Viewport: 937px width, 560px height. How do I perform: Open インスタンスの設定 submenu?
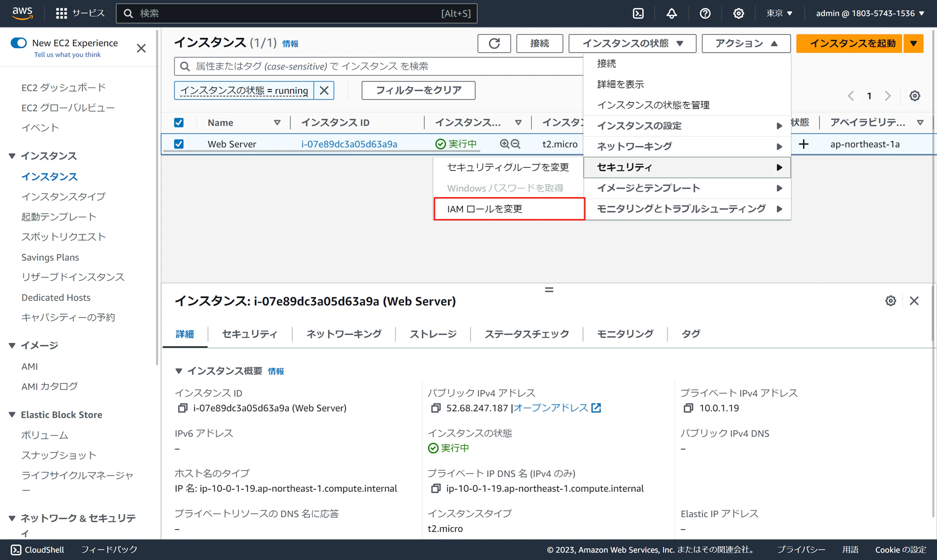point(687,125)
